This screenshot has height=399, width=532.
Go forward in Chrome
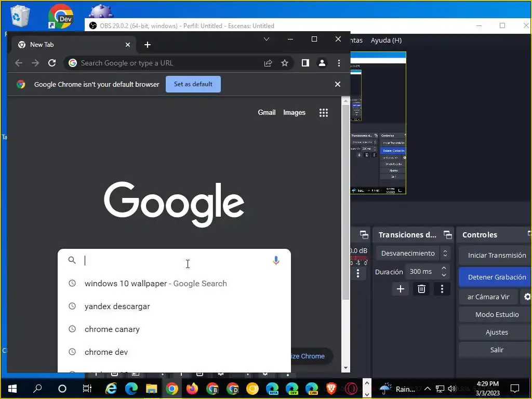point(35,63)
